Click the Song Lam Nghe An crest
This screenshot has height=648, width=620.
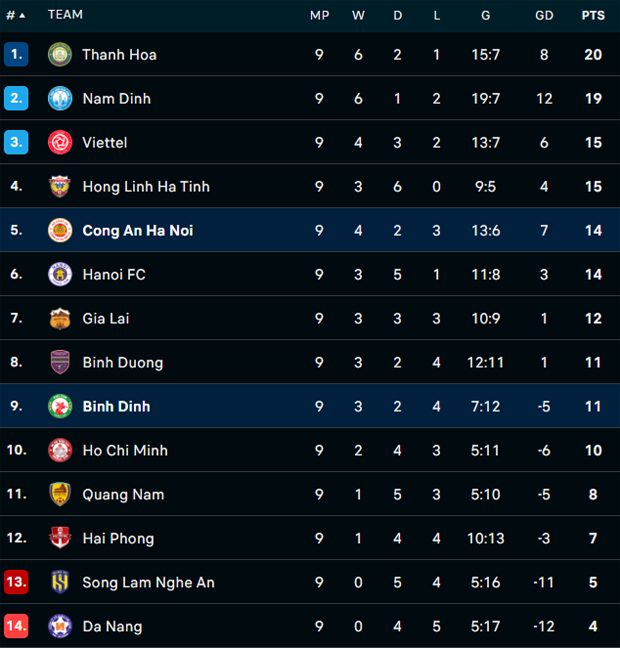pos(60,583)
